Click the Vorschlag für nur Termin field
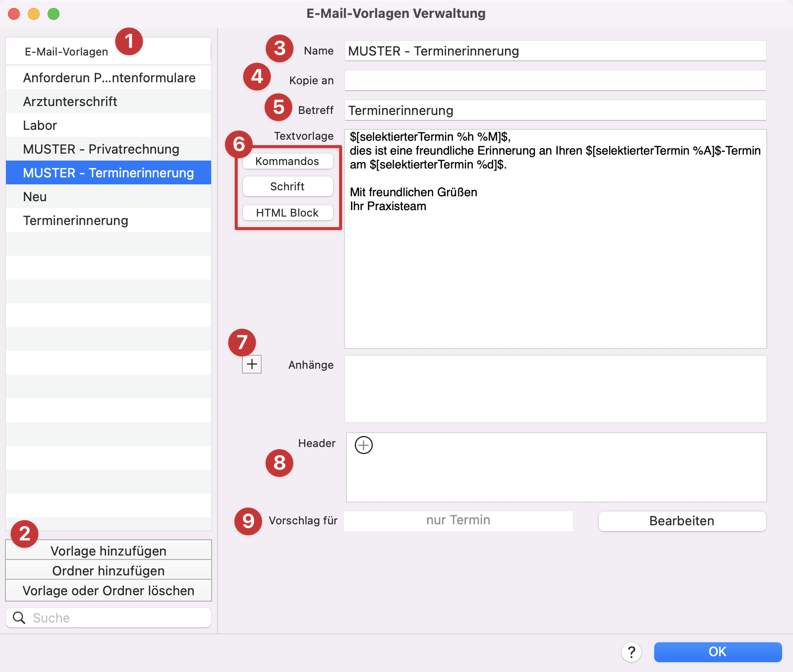 458,521
